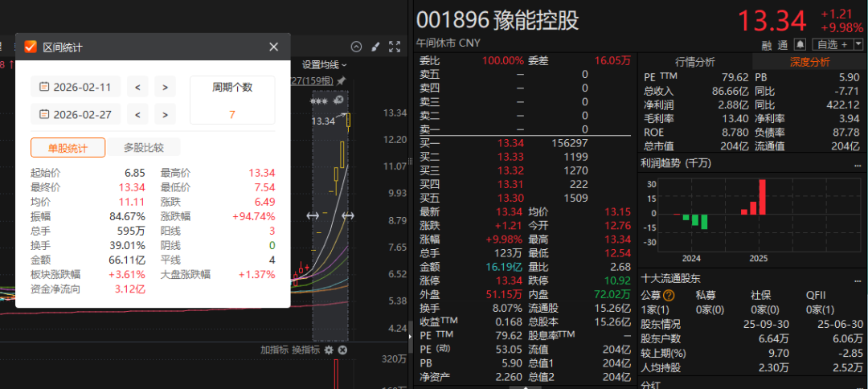Click the price alert bell icon
The width and height of the screenshot is (868, 389).
(800, 44)
